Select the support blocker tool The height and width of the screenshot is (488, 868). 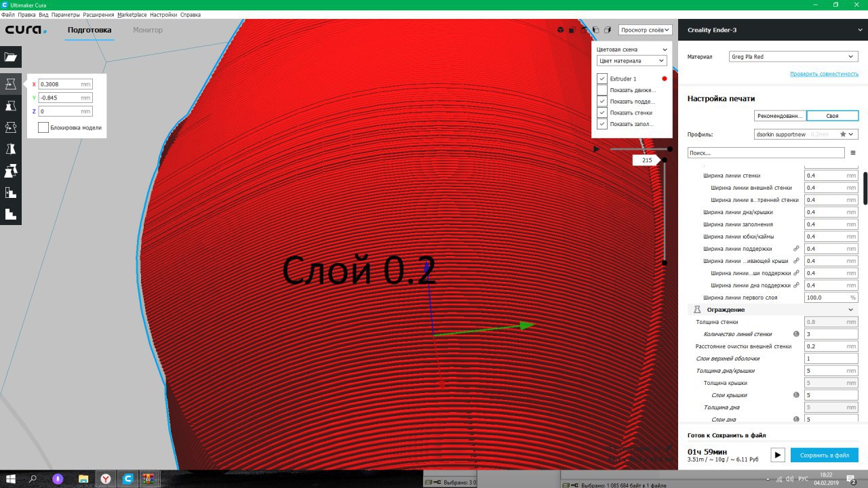coord(11,192)
